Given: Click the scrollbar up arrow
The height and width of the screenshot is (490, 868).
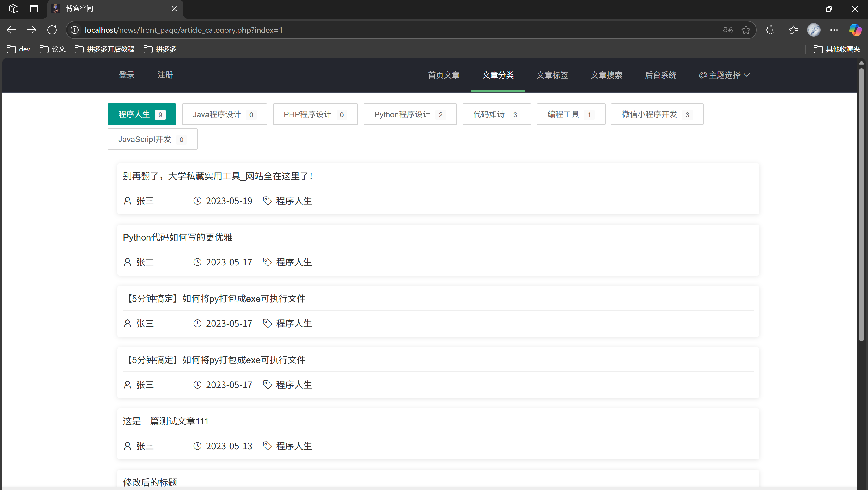Looking at the screenshot, I should pyautogui.click(x=861, y=63).
